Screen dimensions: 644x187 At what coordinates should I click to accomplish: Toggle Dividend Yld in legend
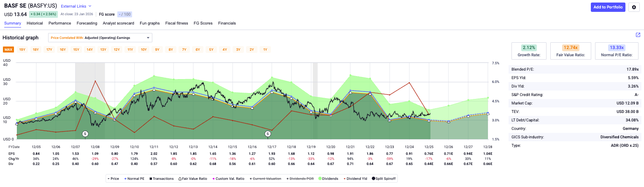click(x=355, y=179)
